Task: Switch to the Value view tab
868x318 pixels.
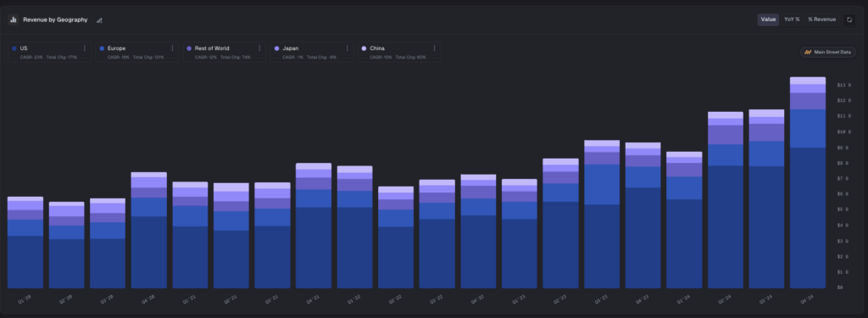Action: pyautogui.click(x=768, y=20)
